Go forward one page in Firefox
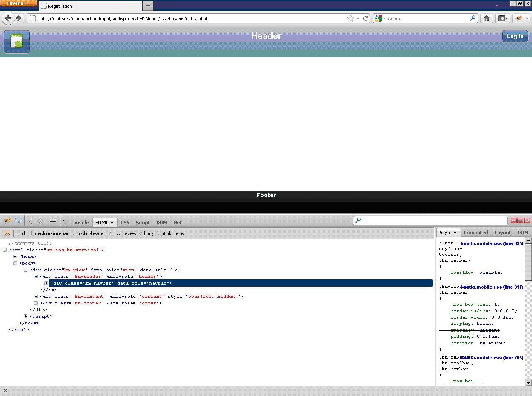The width and height of the screenshot is (532, 396). click(x=19, y=18)
